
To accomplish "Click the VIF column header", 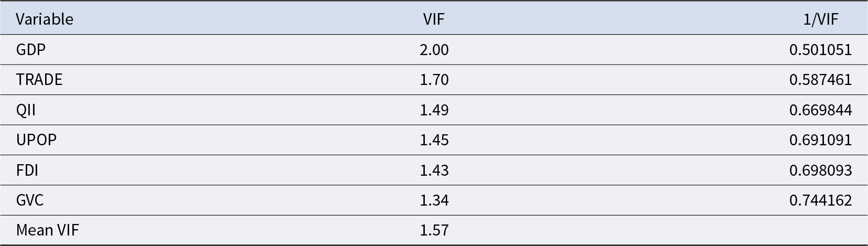I will point(434,19).
